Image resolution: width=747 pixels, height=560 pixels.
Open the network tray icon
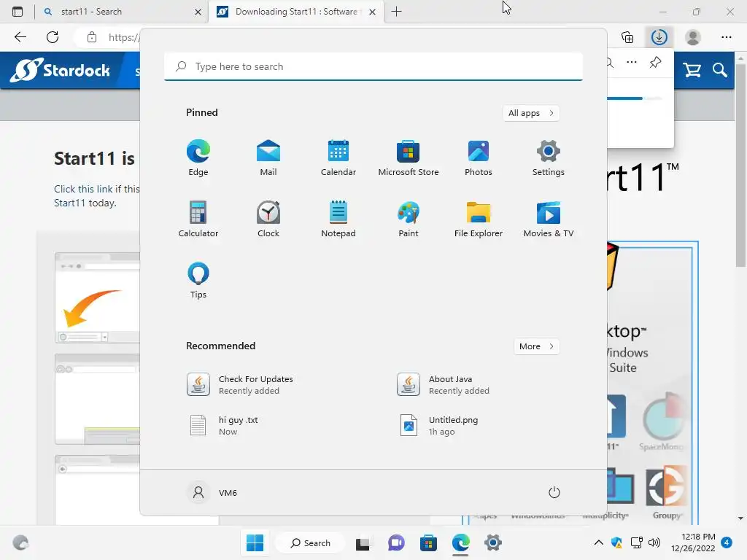point(636,542)
